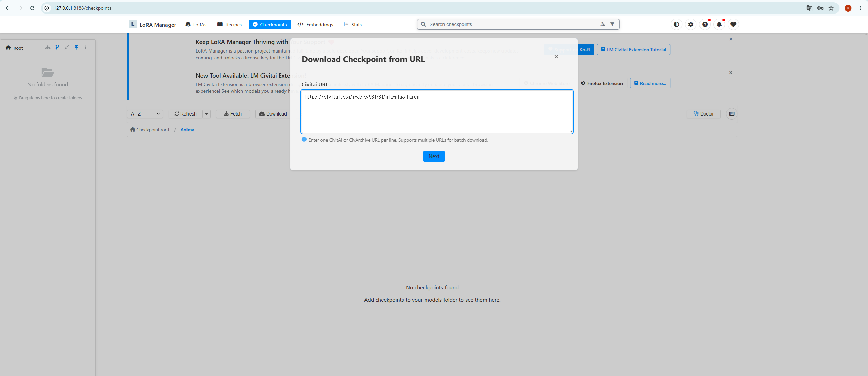Screen dimensions: 868x376
Task: Open the help question mark icon
Action: (x=705, y=24)
